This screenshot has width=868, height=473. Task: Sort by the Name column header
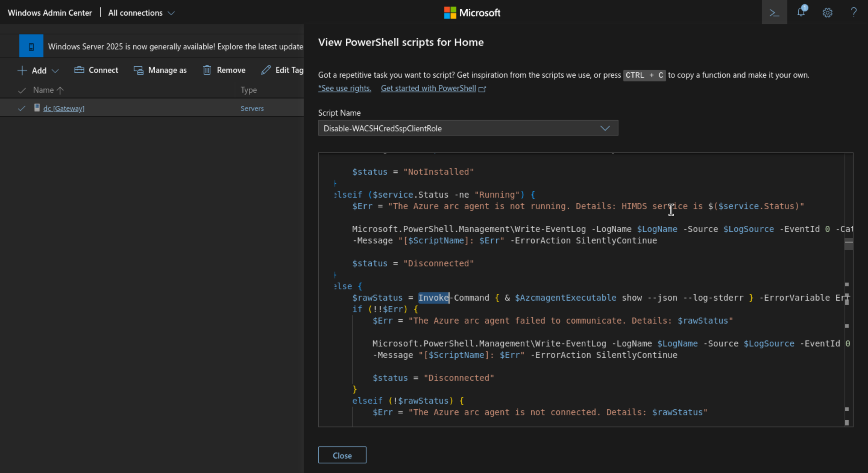click(x=48, y=90)
